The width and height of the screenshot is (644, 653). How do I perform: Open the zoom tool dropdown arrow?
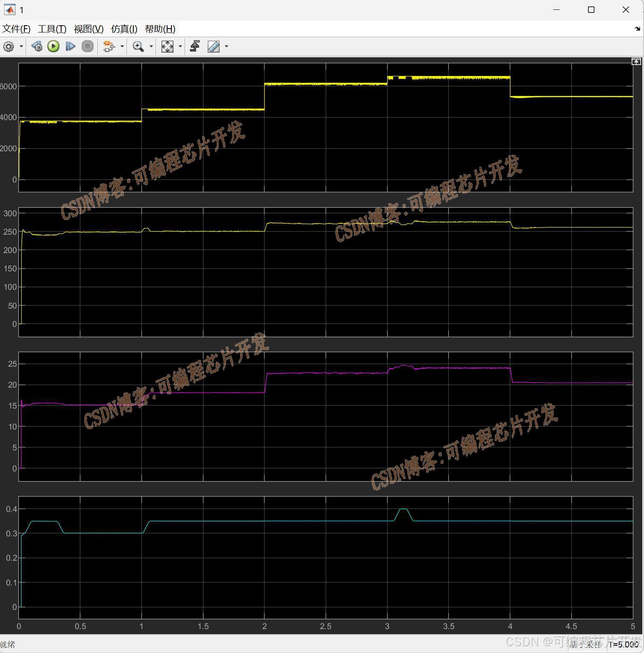(x=151, y=47)
